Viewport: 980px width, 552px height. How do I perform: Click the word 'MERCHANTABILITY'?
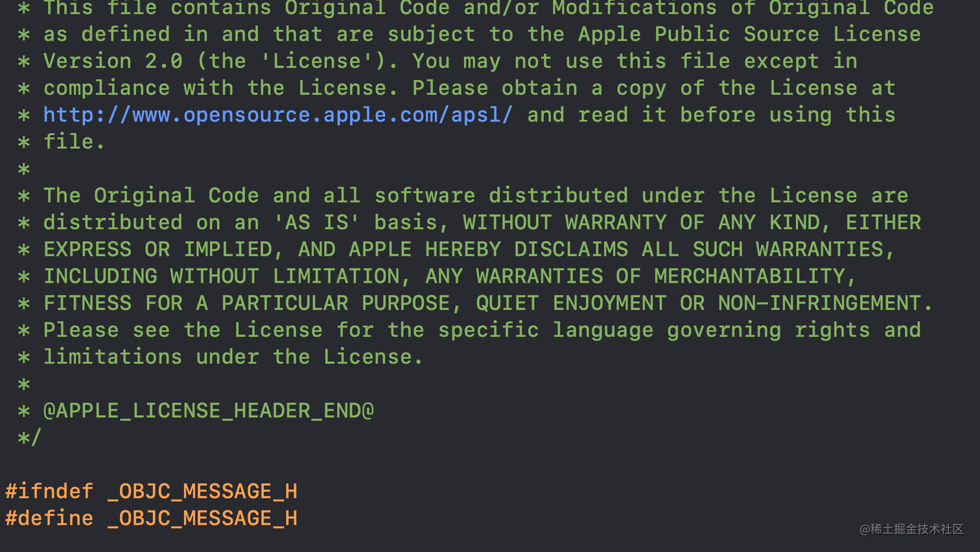[x=753, y=276]
